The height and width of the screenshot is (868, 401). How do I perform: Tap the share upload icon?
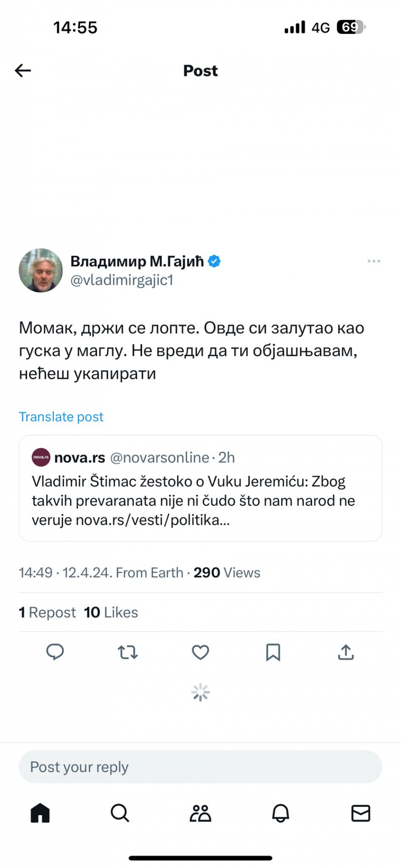346,653
